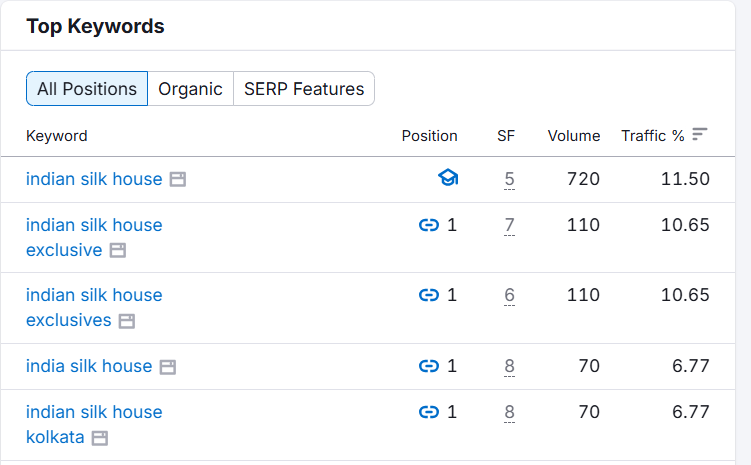The height and width of the screenshot is (465, 751).
Task: Select the SERP Features tab
Action: point(303,89)
